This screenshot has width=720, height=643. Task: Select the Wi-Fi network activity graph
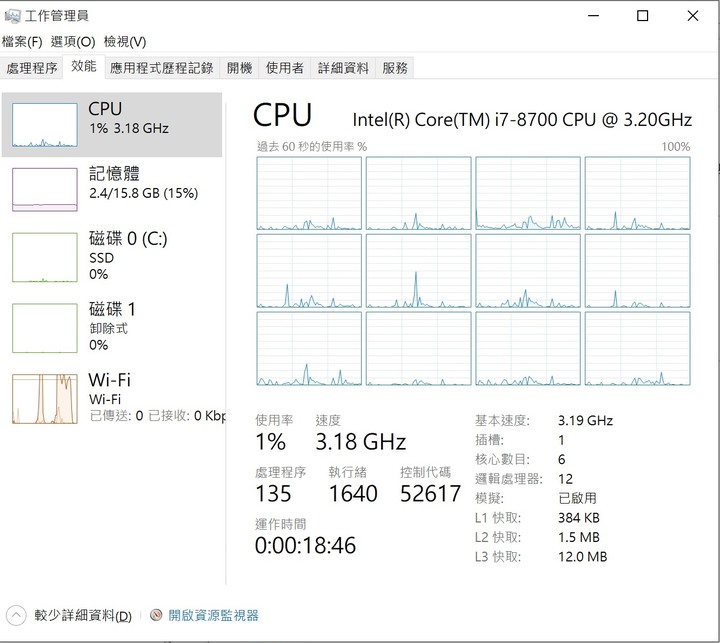[x=44, y=398]
